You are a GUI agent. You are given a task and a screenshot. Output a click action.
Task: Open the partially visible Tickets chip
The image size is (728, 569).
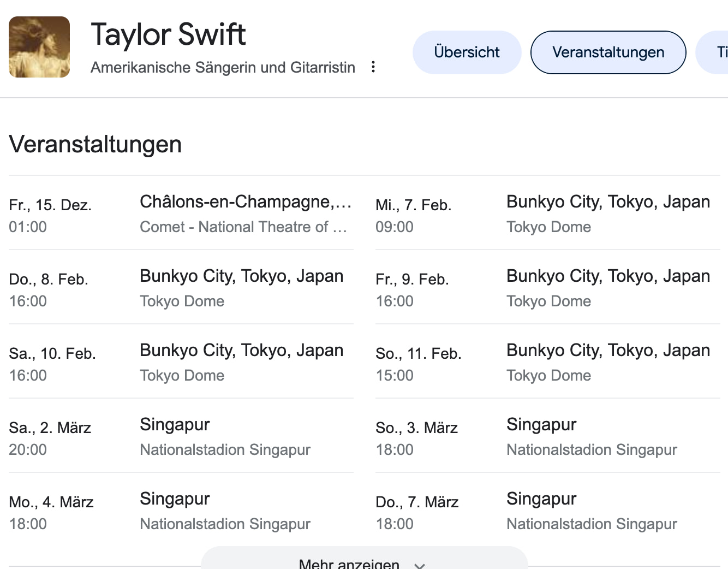click(718, 52)
